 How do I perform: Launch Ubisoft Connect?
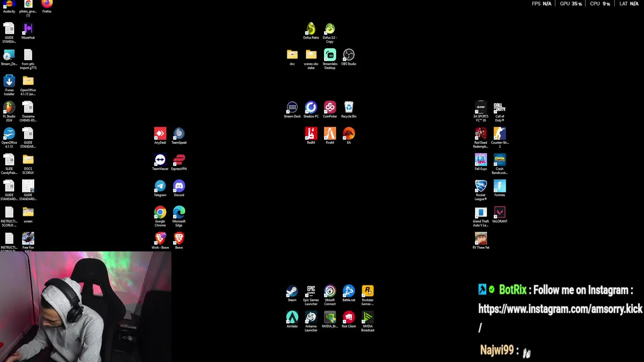point(330,296)
